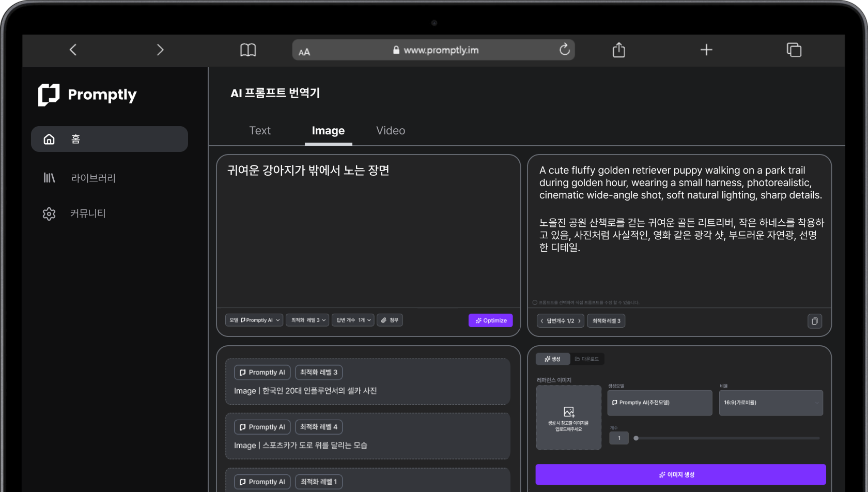Open the browser share sheet icon
Screen dimensions: 868x492
618,50
